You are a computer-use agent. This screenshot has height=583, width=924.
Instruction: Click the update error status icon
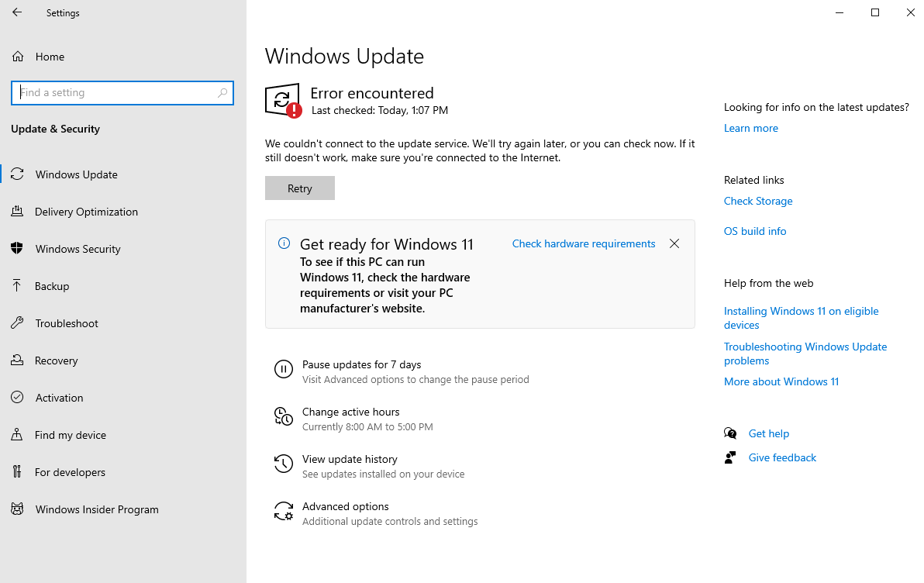[x=284, y=101]
